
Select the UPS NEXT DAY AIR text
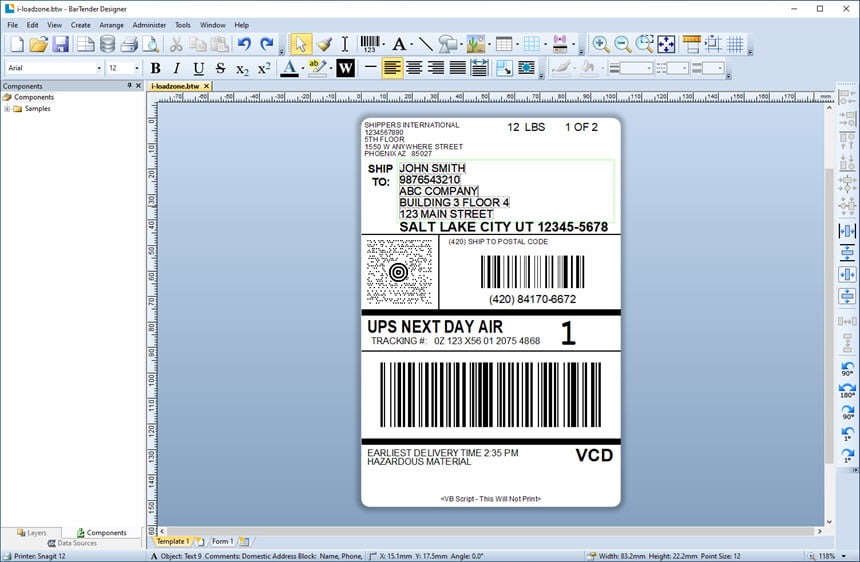[435, 327]
